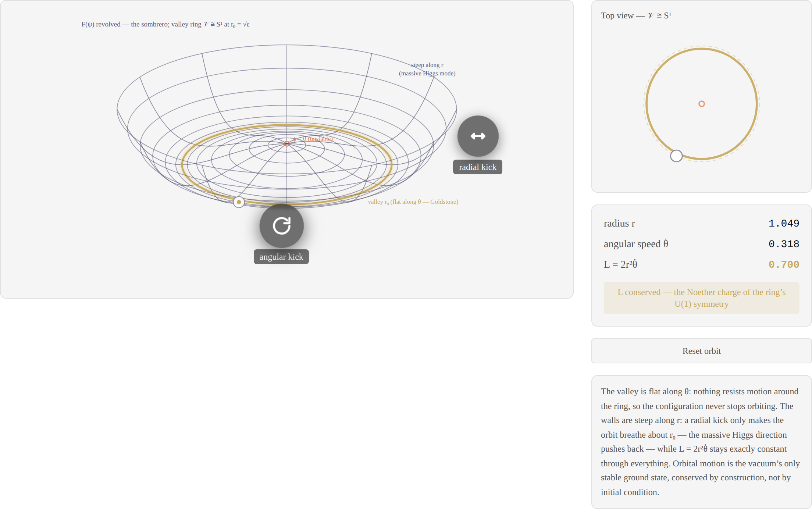This screenshot has height=509, width=812.
Task: Click the 'L conserved' Noether charge banner
Action: tap(701, 298)
